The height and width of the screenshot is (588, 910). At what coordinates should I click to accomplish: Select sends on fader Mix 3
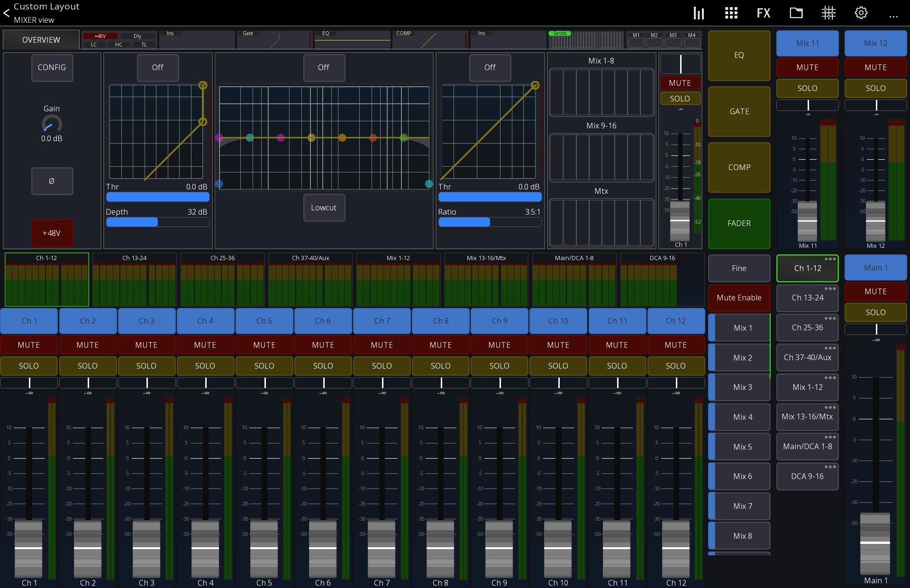point(739,387)
